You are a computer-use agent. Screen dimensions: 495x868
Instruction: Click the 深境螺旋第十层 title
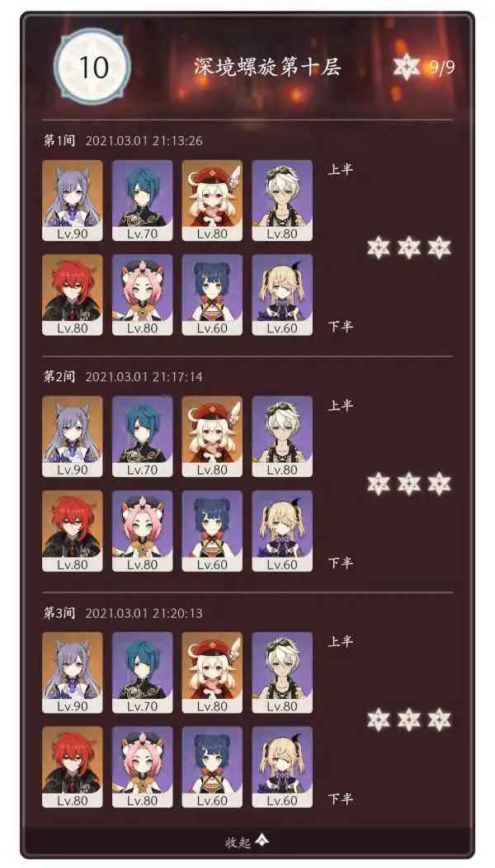[267, 67]
